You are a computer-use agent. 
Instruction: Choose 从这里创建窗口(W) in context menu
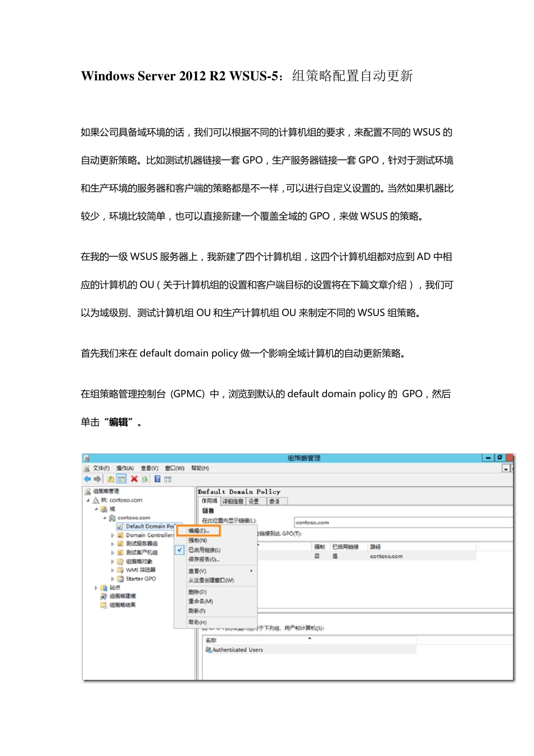(216, 580)
